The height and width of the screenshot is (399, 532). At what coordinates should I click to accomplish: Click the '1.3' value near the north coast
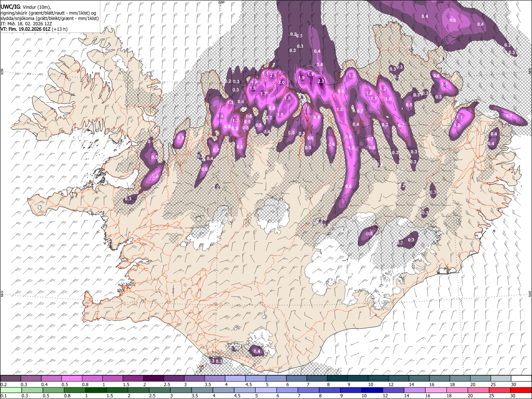pos(352,76)
